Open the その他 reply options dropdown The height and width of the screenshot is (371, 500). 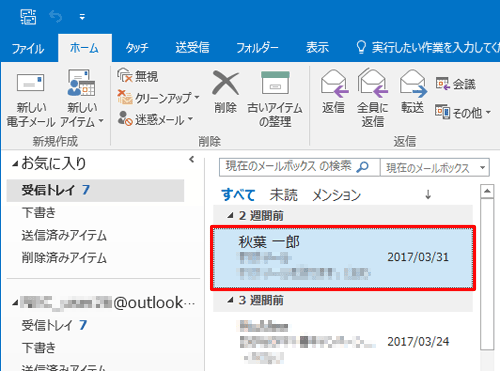tap(463, 113)
